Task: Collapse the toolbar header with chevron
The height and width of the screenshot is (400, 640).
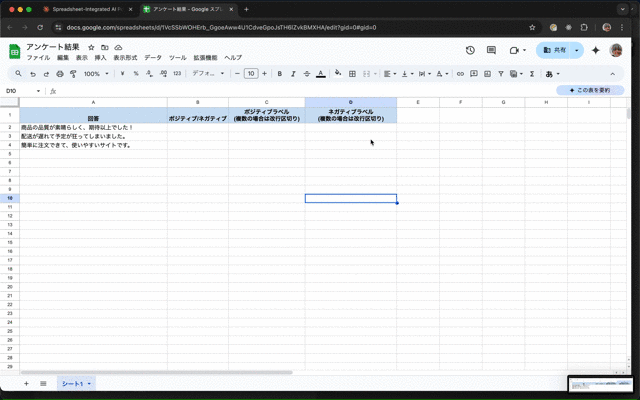Action: tap(613, 74)
